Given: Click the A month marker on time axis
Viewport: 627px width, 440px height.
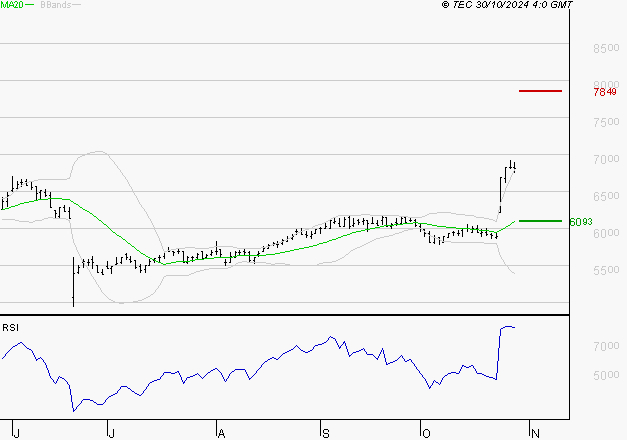Looking at the screenshot, I should pyautogui.click(x=222, y=433).
